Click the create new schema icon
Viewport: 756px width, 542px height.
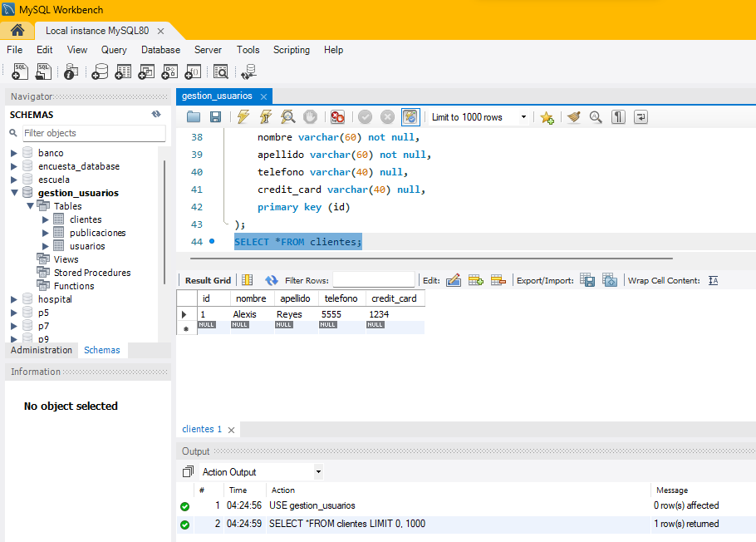click(100, 72)
